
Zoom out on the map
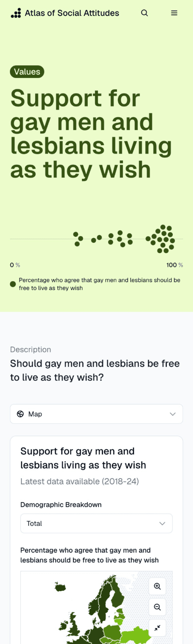(x=157, y=607)
